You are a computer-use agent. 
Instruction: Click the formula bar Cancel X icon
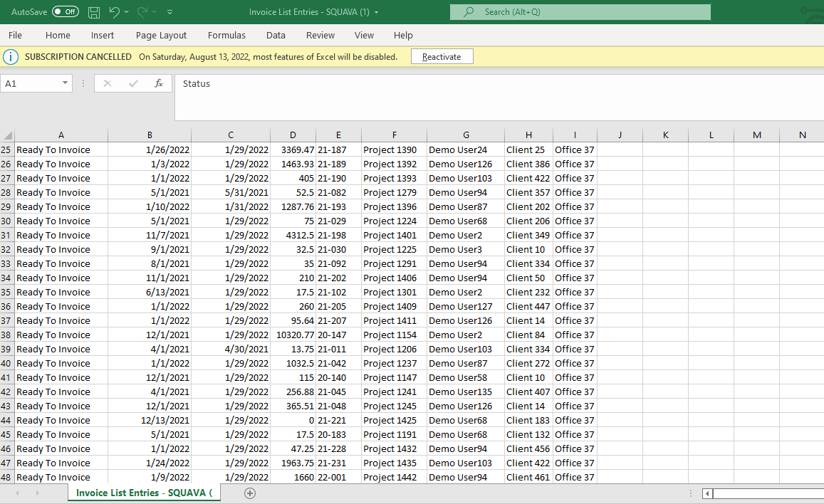(x=108, y=83)
